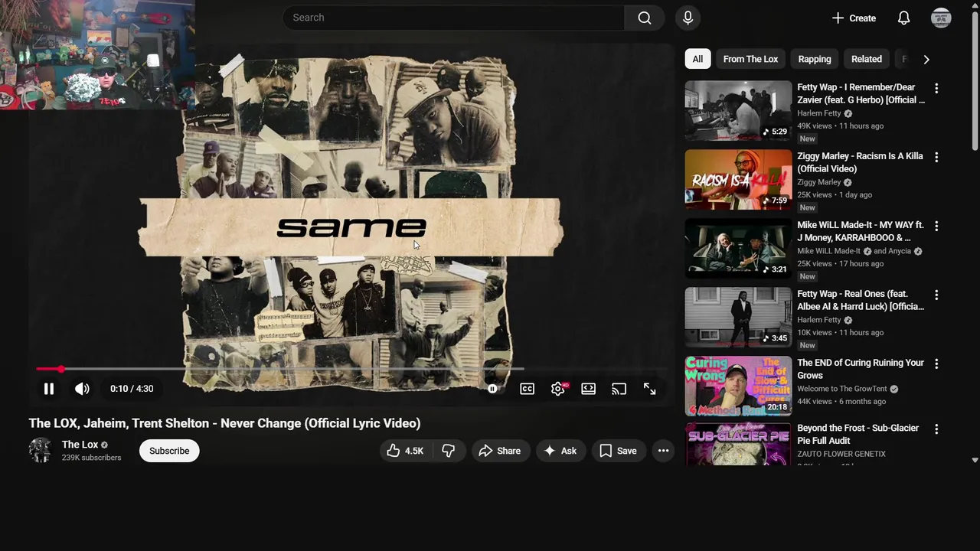The image size is (980, 551).
Task: Open Fetty Wap Real Ones thumbnail
Action: click(738, 317)
